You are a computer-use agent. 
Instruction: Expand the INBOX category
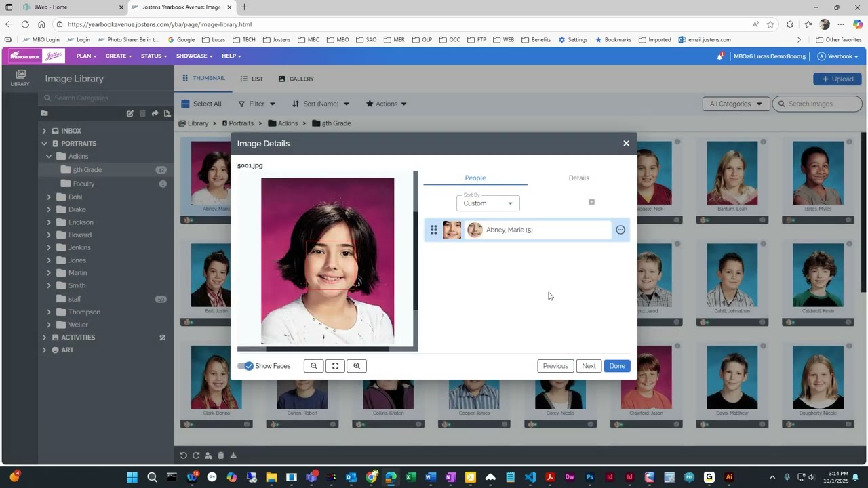point(44,131)
